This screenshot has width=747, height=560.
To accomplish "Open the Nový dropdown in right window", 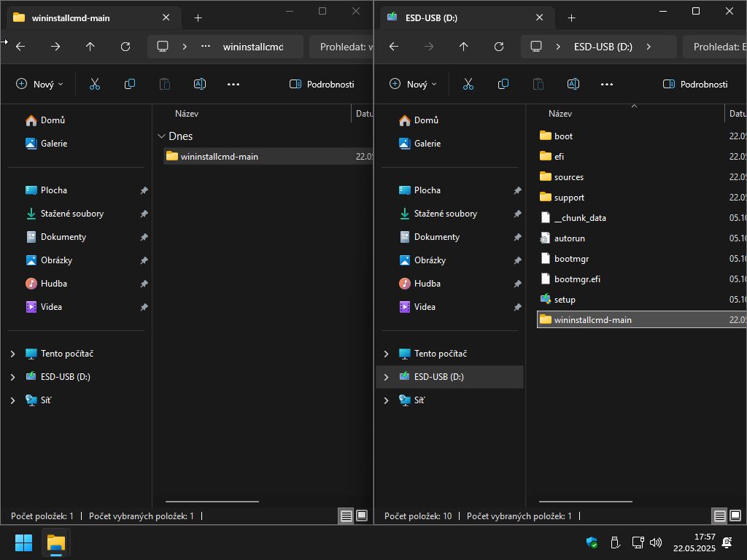I will pos(413,85).
